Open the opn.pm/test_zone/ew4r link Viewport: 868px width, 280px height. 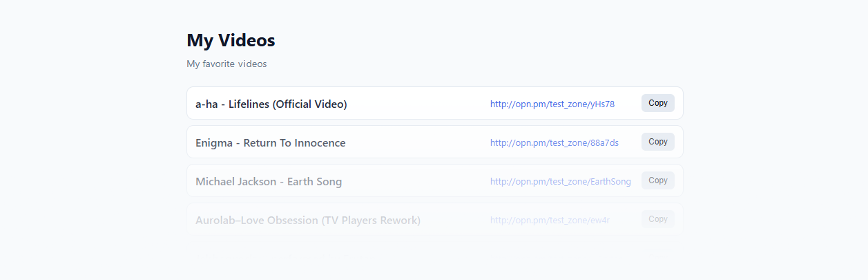coord(550,220)
